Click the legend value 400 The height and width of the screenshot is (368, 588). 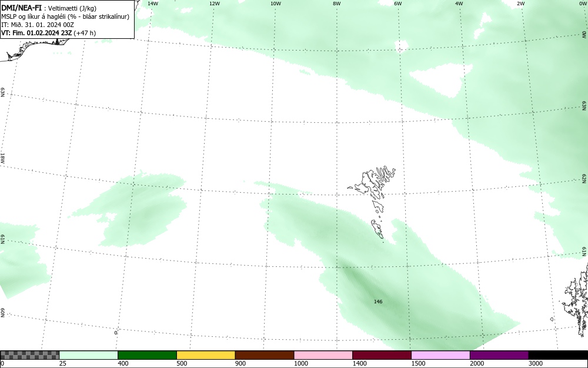coord(123,363)
